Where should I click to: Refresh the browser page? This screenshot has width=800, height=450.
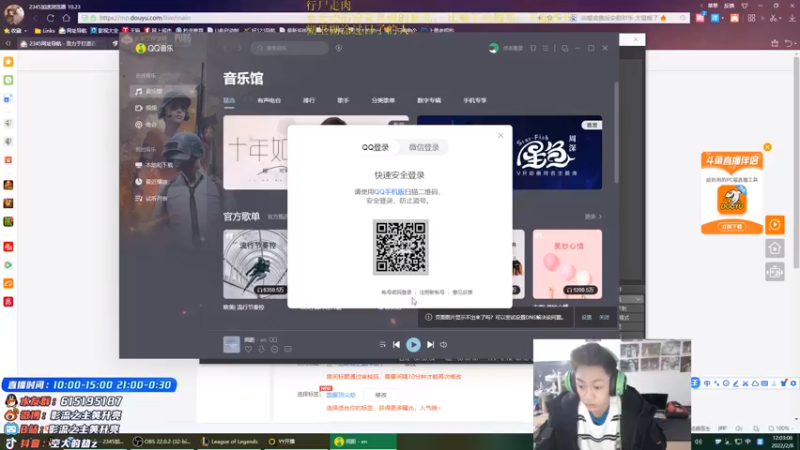[51, 18]
